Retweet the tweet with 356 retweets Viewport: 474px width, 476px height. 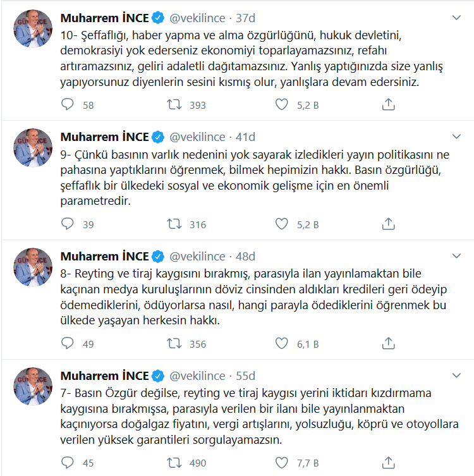(174, 343)
